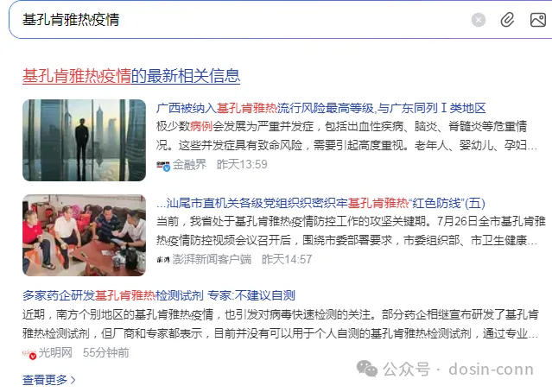Open the 多家药企研发基孔肯雅热检测试剂 article
Screen dimensions: 552x392
159,295
